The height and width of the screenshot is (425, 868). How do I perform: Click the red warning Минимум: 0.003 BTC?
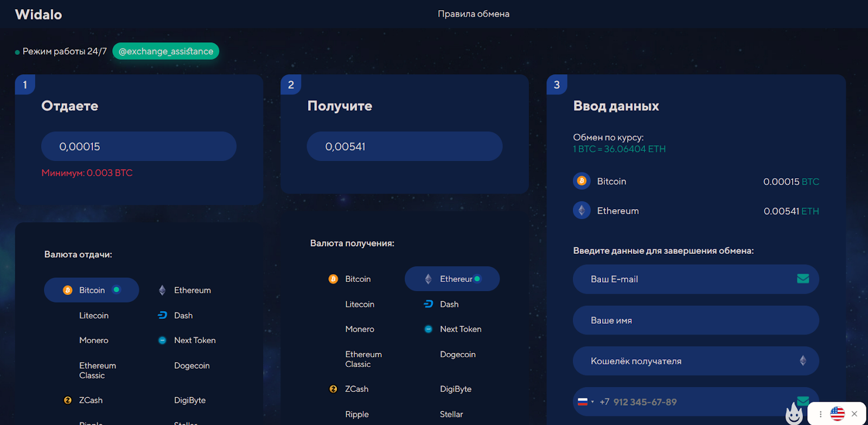coord(87,173)
